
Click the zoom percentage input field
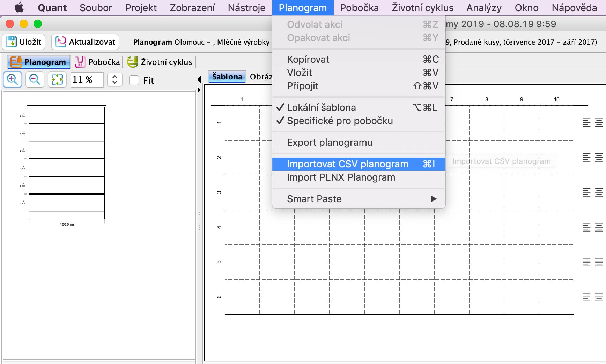[x=87, y=80]
